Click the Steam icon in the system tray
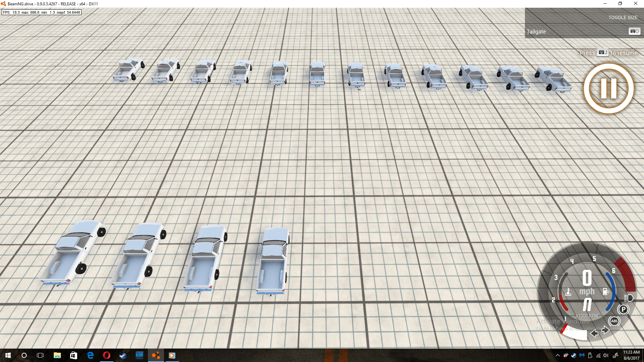 coord(574,355)
